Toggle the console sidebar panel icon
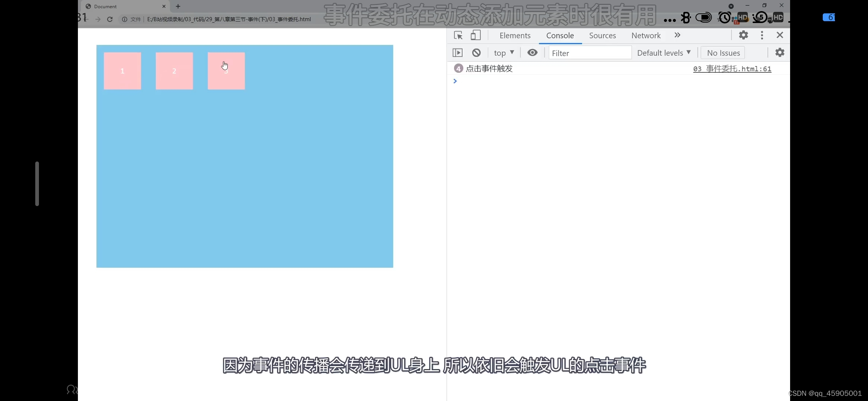The height and width of the screenshot is (401, 868). click(x=458, y=53)
